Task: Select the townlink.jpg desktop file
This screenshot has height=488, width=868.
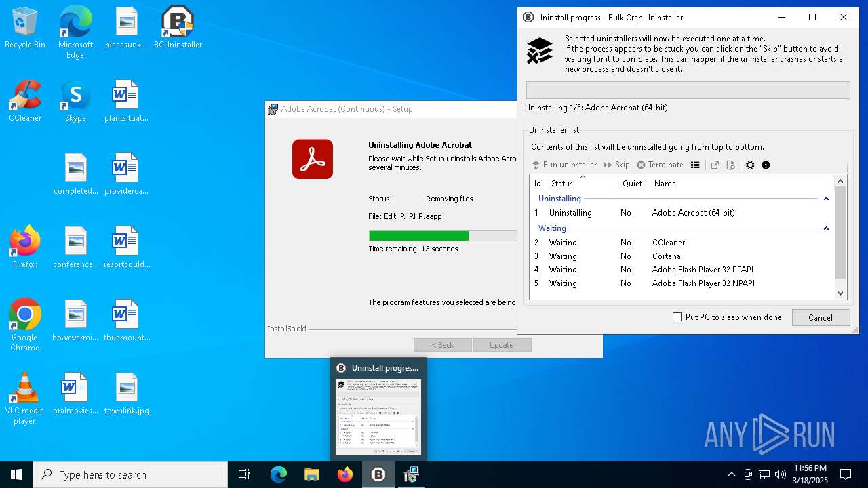Action: click(127, 394)
